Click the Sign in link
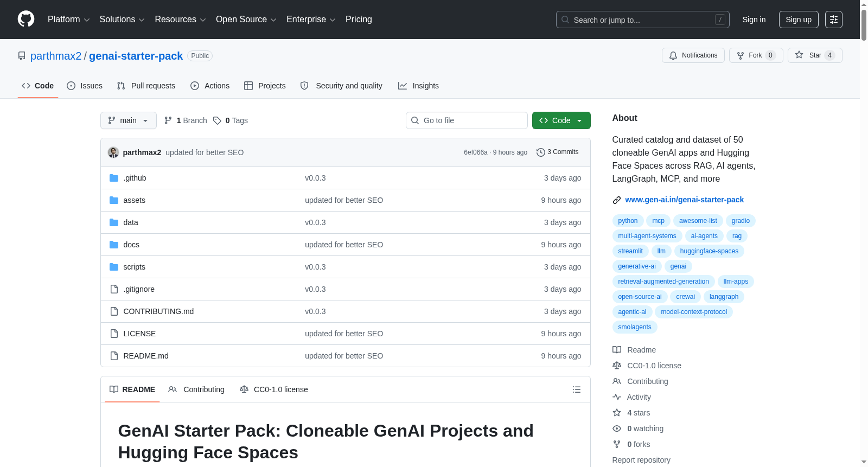The image size is (868, 467). [754, 20]
